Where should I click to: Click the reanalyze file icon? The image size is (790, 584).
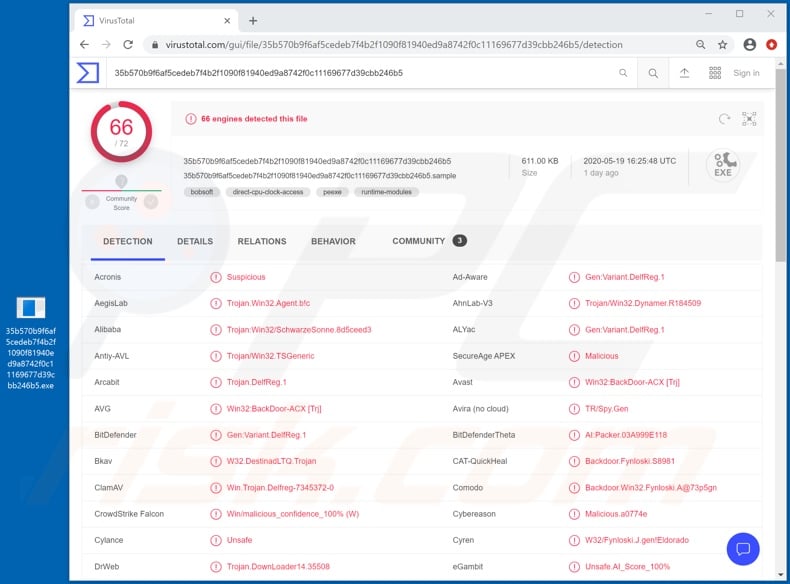click(724, 119)
